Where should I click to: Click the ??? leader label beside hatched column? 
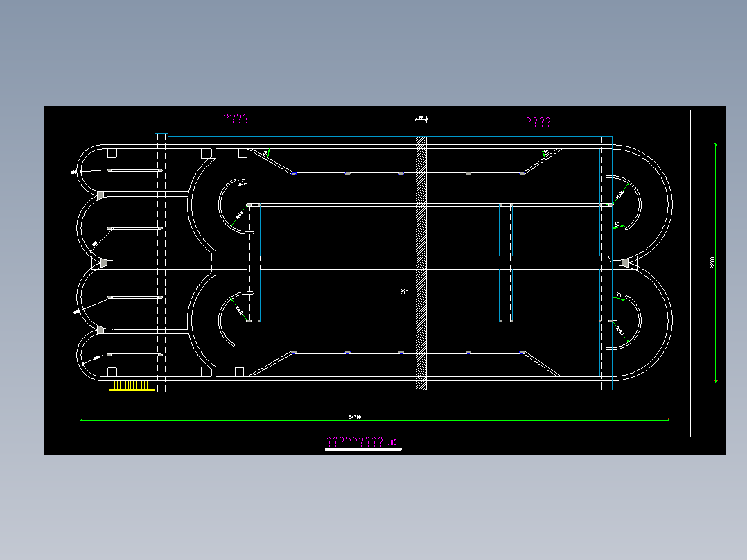tap(405, 292)
